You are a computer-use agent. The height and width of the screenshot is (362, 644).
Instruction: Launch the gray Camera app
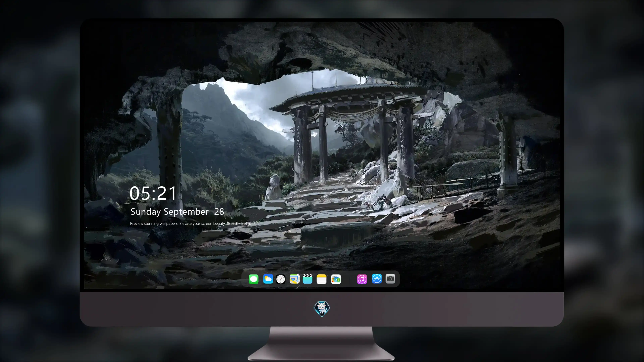tap(390, 279)
